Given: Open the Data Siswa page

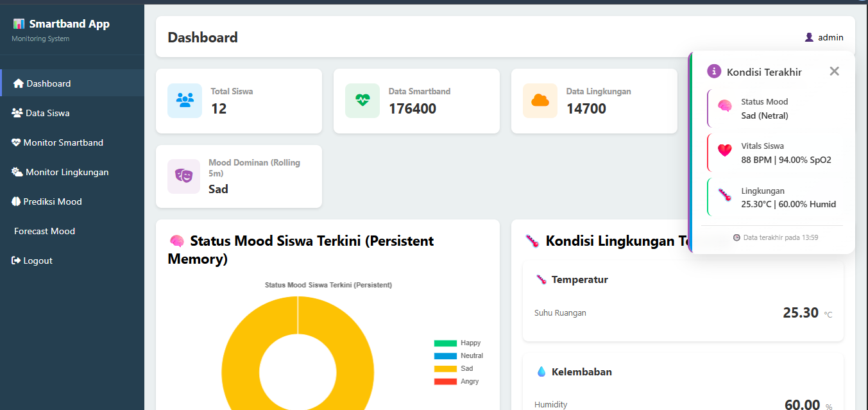Looking at the screenshot, I should [x=72, y=113].
